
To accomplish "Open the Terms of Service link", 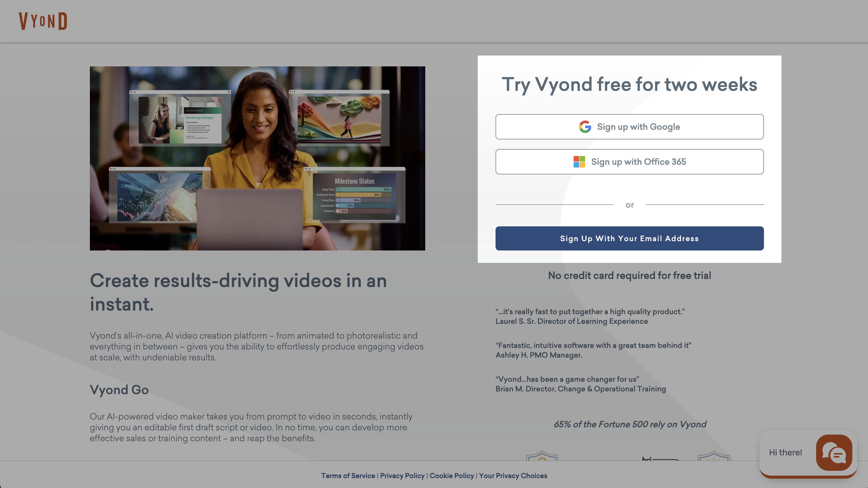I will (348, 476).
